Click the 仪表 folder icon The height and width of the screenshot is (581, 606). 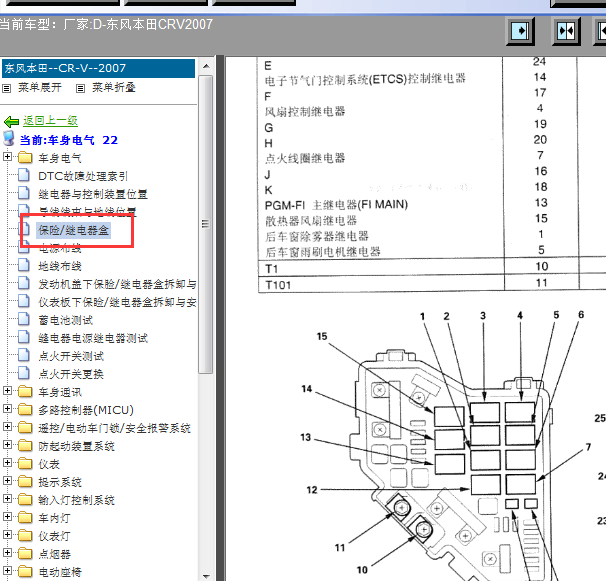(x=25, y=464)
